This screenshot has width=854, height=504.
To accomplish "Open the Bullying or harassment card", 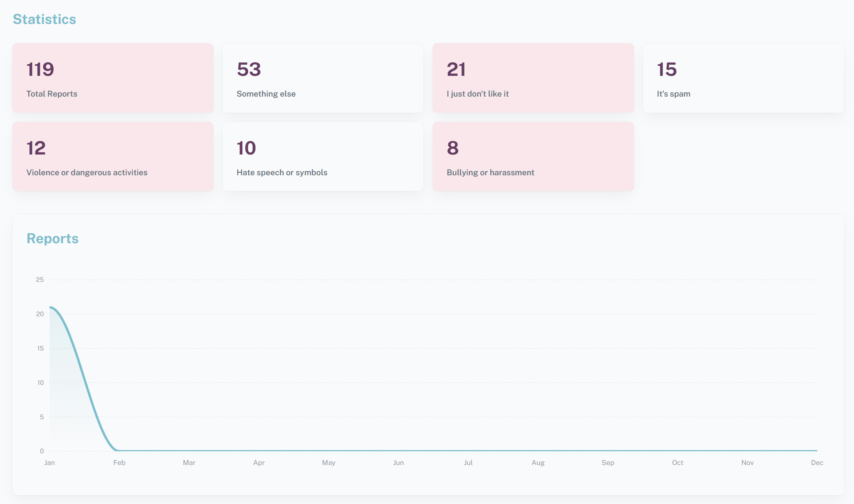I will 533,156.
